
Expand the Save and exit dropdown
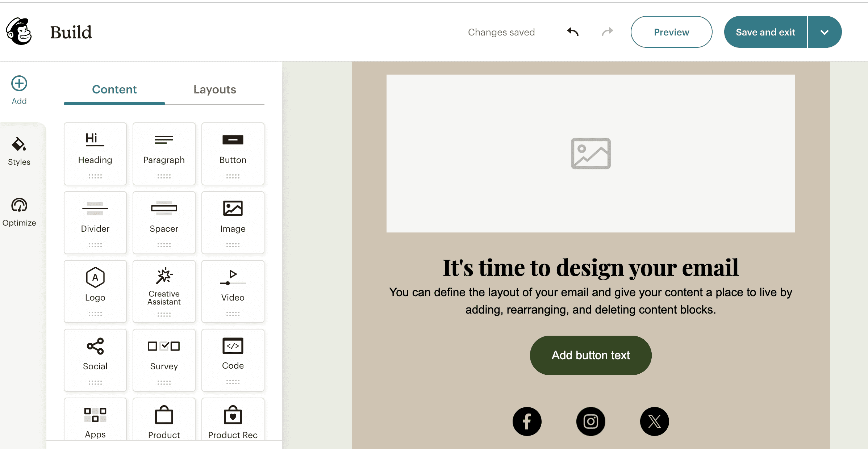pos(825,32)
